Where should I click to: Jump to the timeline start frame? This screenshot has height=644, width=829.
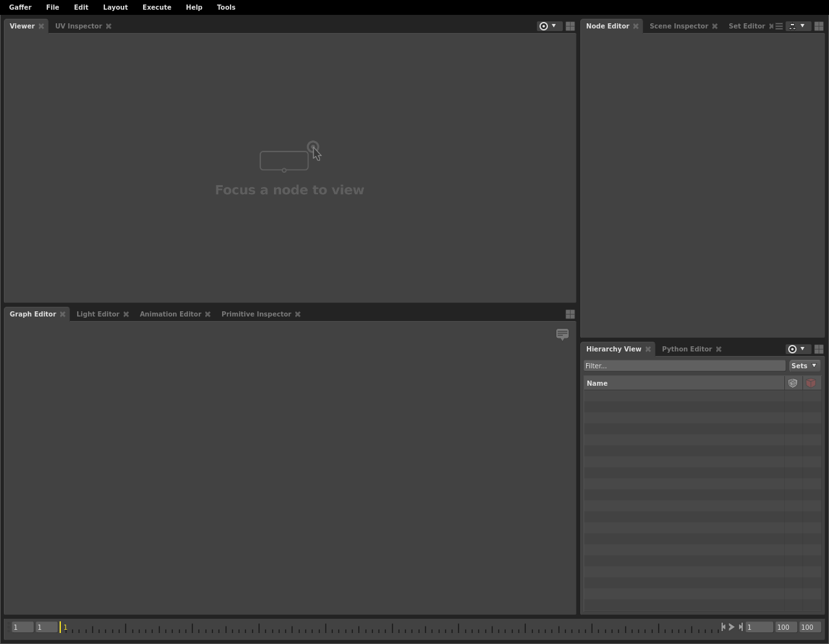[723, 627]
